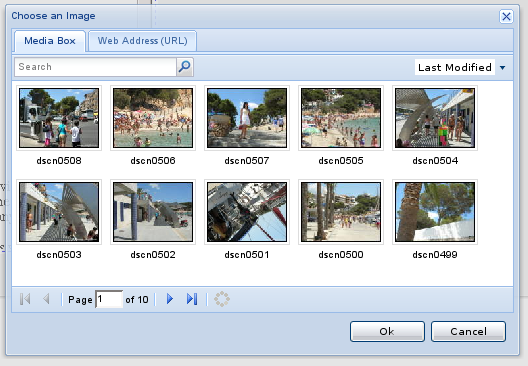Pick the dscn0505 thumbnail

pos(341,118)
